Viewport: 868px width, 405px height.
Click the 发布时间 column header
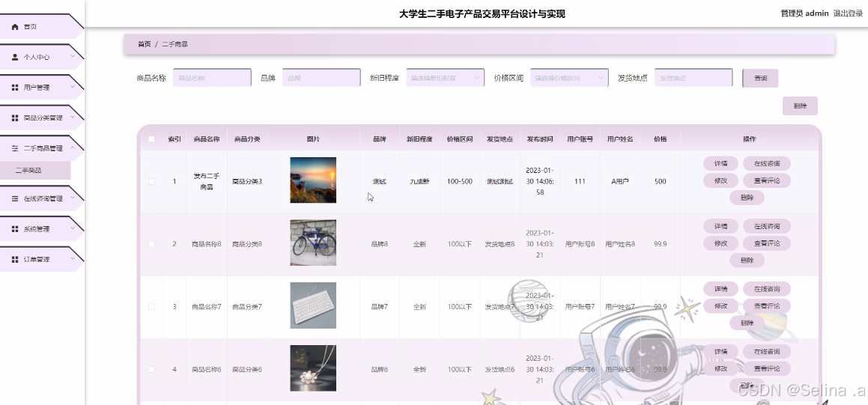pyautogui.click(x=540, y=139)
